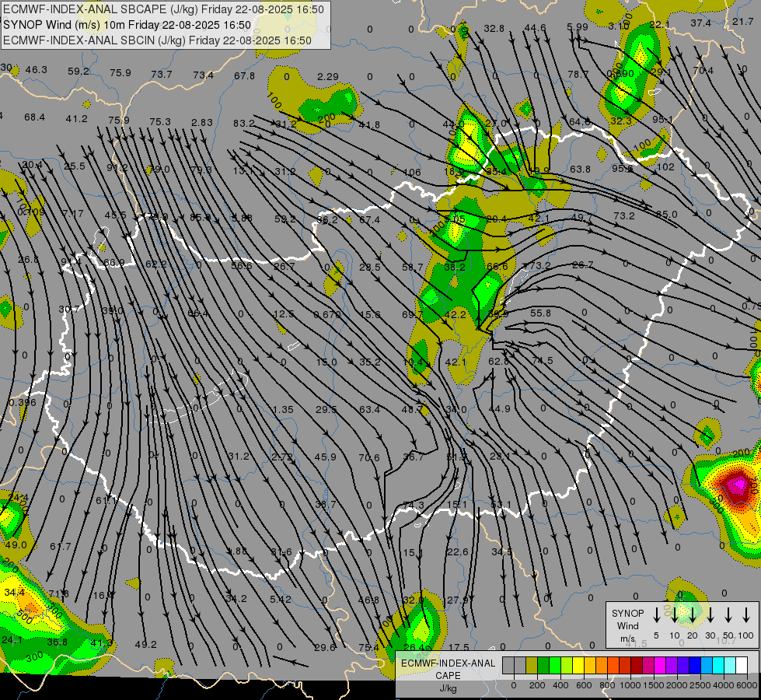Click the '17.5' value on the map
Viewport: 761px width, 700px height.
tap(459, 647)
